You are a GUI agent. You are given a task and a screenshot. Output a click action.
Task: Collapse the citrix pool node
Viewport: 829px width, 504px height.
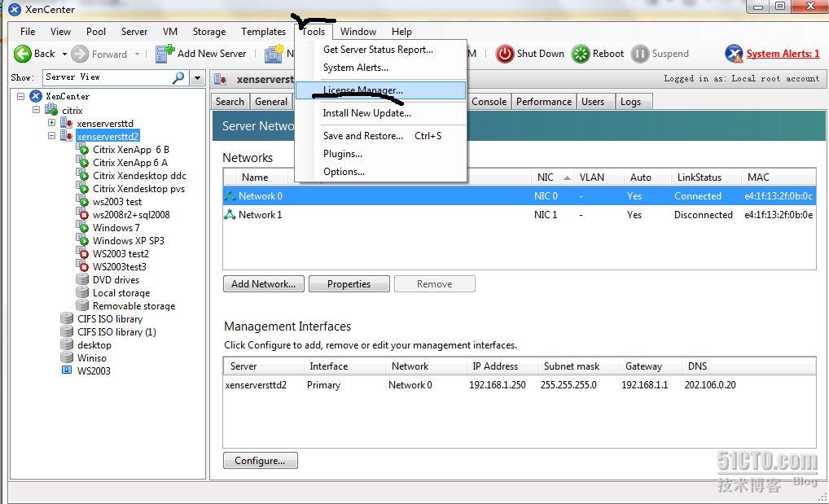pyautogui.click(x=36, y=109)
